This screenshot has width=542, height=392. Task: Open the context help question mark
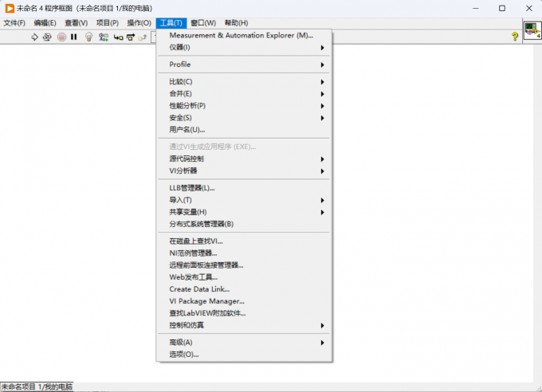click(515, 37)
